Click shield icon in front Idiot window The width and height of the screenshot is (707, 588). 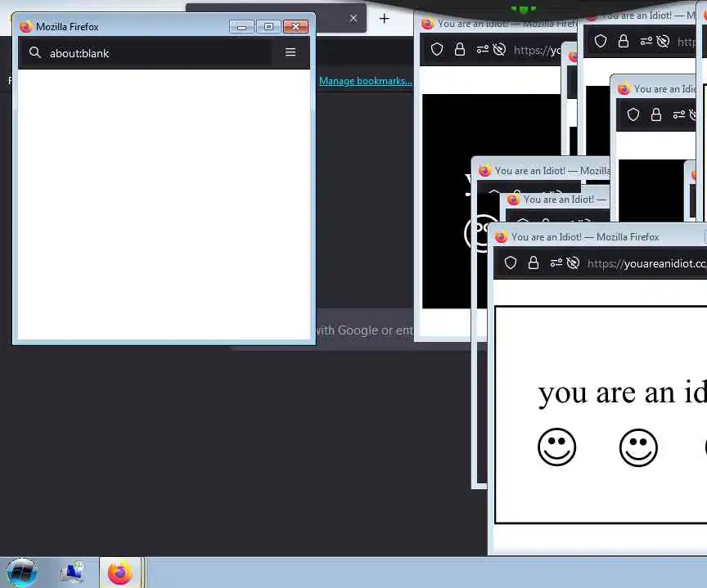pyautogui.click(x=511, y=263)
